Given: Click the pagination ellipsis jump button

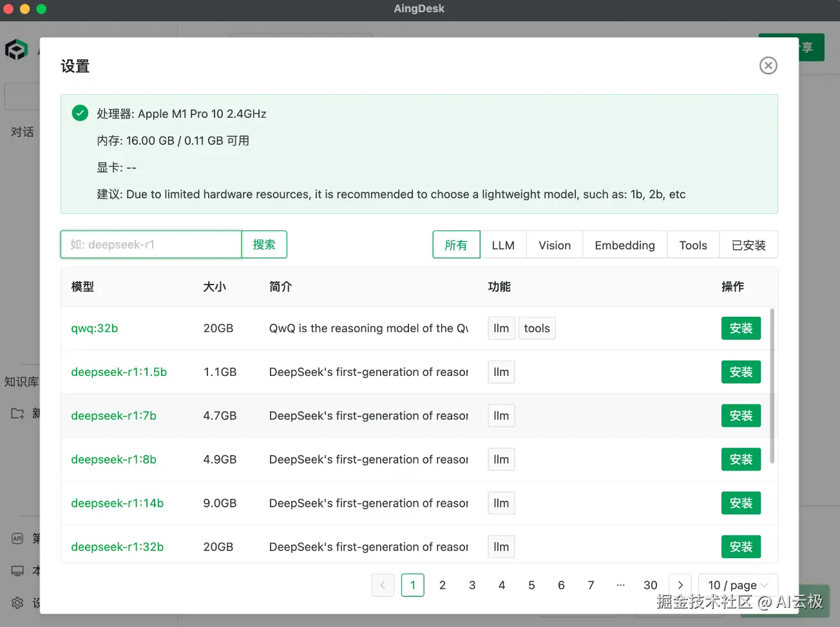Looking at the screenshot, I should point(620,585).
